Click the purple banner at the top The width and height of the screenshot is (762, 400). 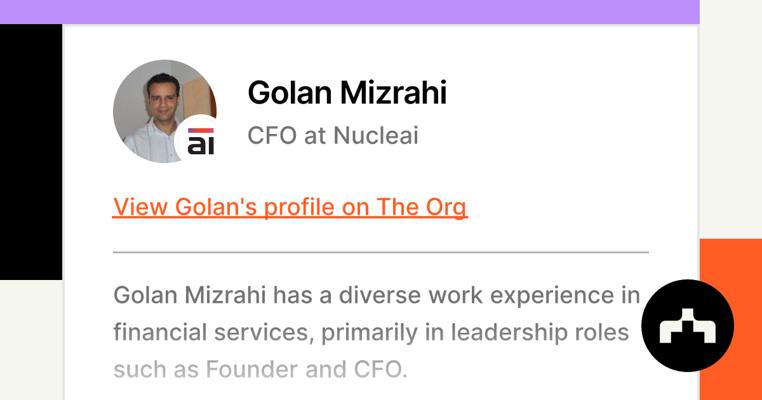pyautogui.click(x=350, y=11)
